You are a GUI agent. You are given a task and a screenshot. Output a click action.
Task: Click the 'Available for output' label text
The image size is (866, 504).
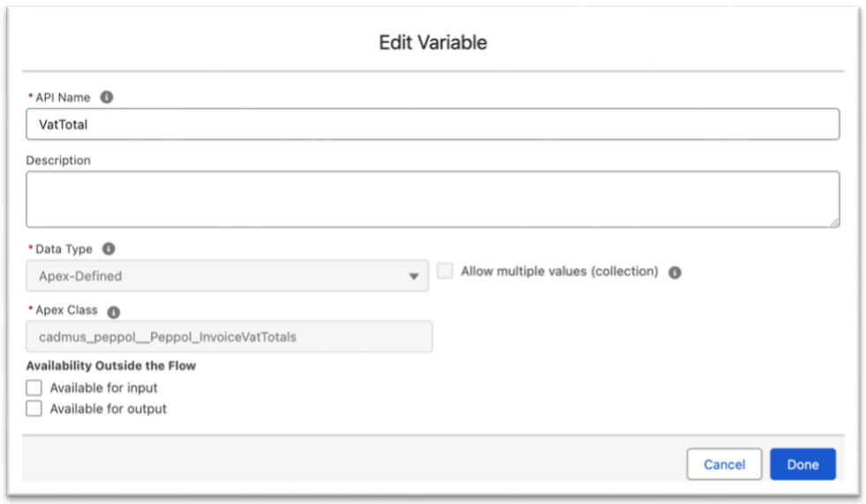[x=108, y=409]
